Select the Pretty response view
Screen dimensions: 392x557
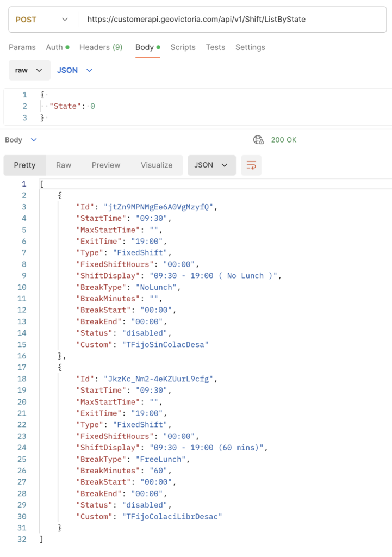[24, 165]
